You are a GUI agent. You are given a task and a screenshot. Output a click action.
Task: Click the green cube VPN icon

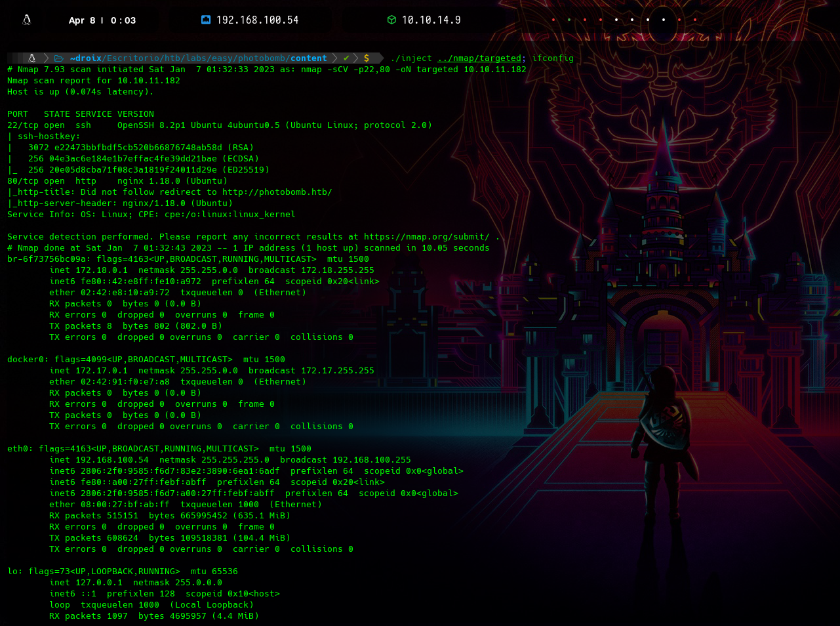tap(391, 20)
